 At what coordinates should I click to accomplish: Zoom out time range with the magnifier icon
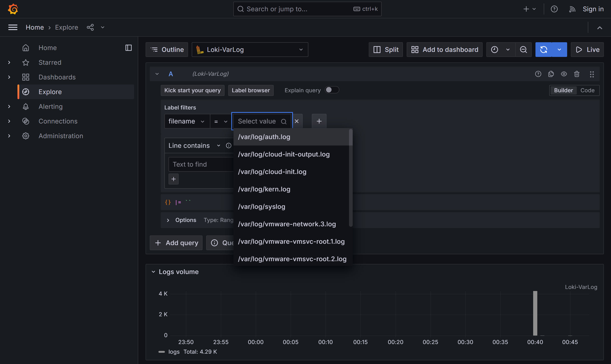pyautogui.click(x=524, y=49)
